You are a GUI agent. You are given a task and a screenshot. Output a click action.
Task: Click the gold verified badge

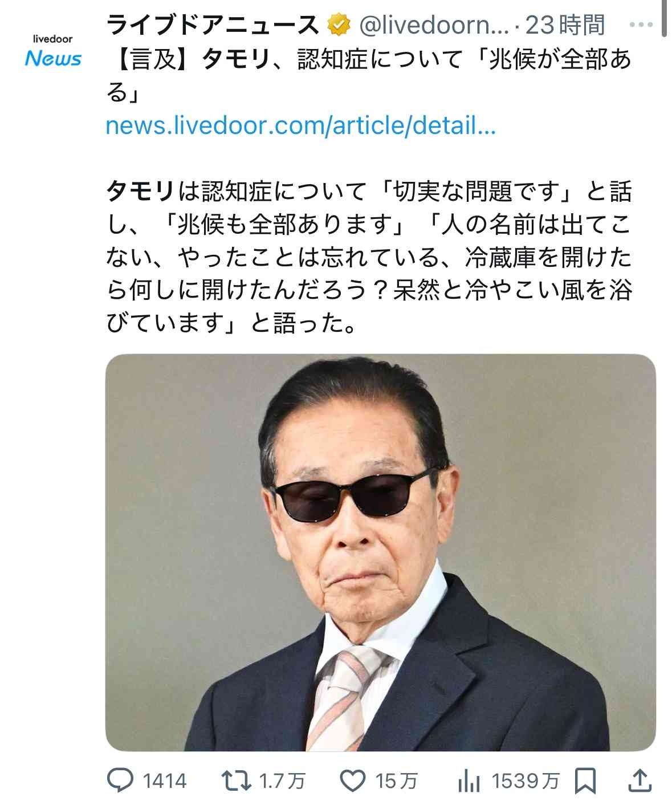[x=338, y=25]
